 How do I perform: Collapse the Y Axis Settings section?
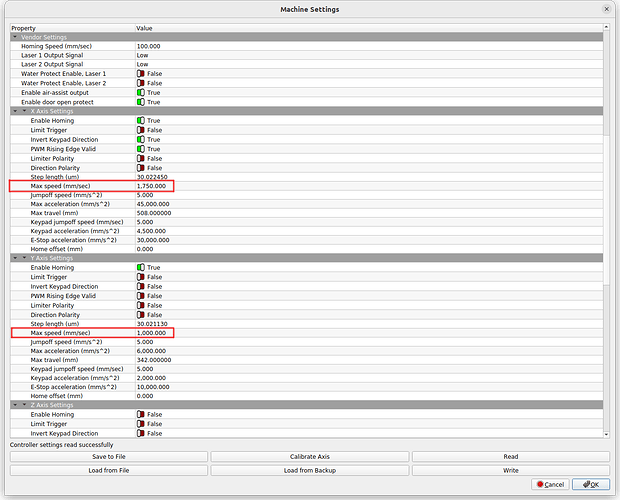(15, 258)
